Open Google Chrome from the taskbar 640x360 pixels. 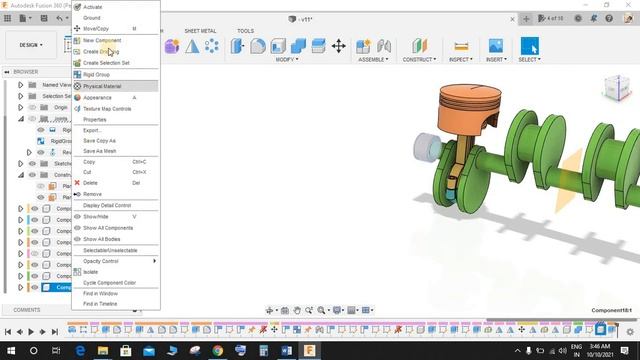click(218, 351)
